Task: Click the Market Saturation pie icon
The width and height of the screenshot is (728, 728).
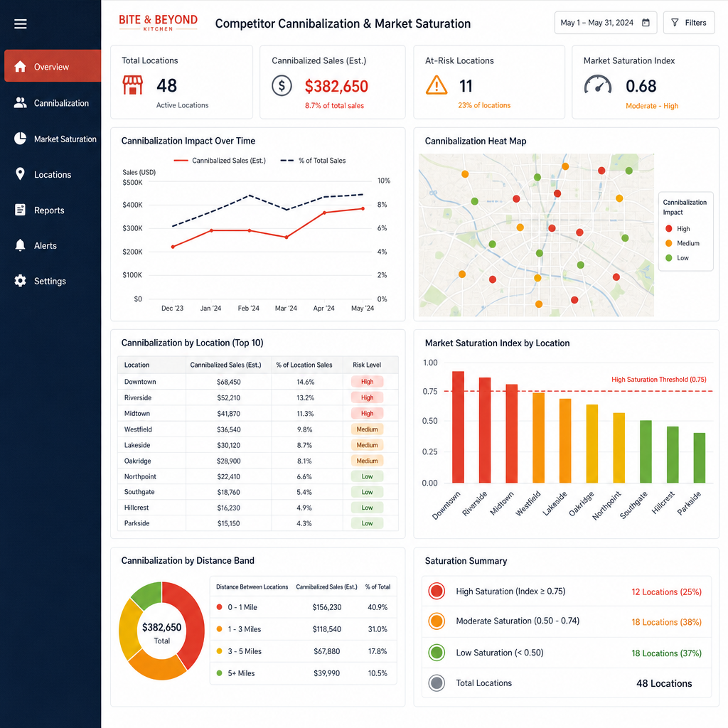Action: 20,139
